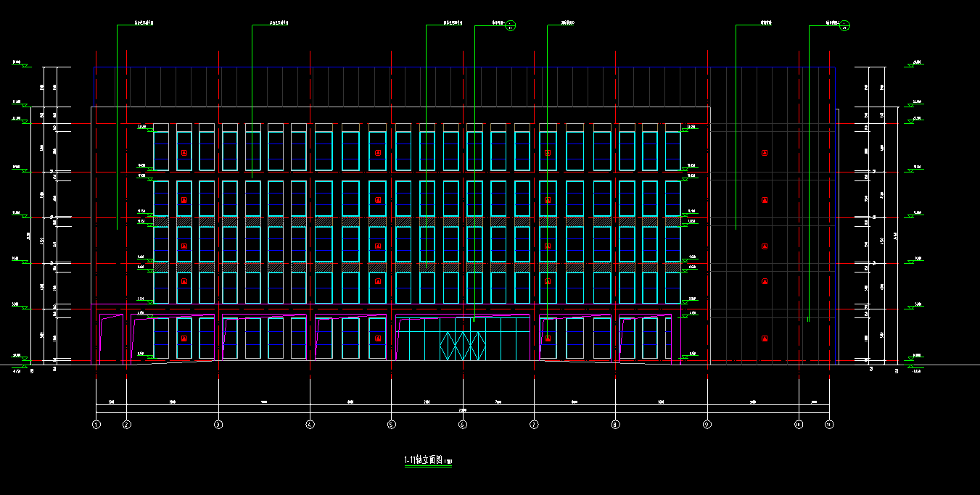Select the rightmost axis bubble 11
The height and width of the screenshot is (495, 980).
pyautogui.click(x=829, y=425)
